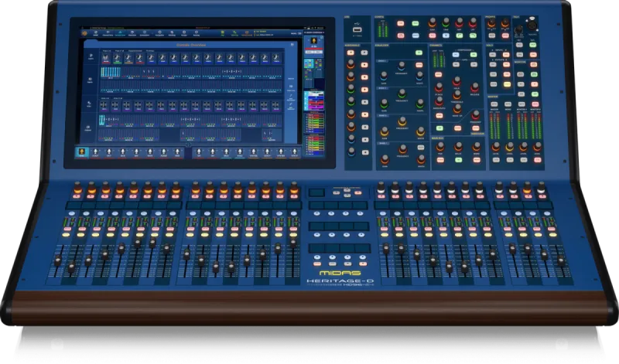This screenshot has height=364, width=619.
Task: Click first fader of the third fader bank
Action: click(x=385, y=249)
